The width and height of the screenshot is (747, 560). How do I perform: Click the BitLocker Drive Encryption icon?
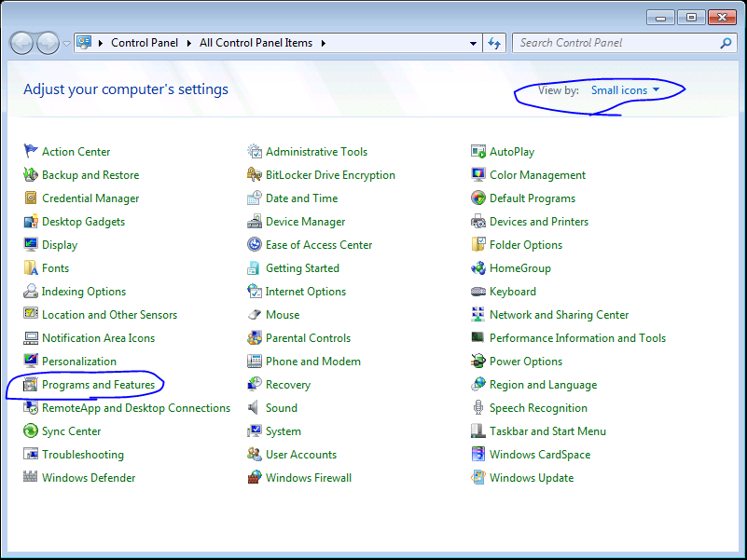point(255,174)
